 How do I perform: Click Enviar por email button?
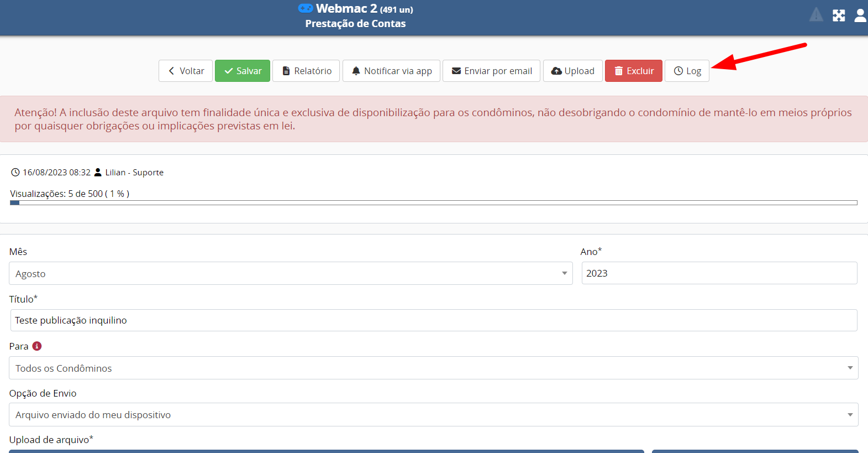click(491, 71)
